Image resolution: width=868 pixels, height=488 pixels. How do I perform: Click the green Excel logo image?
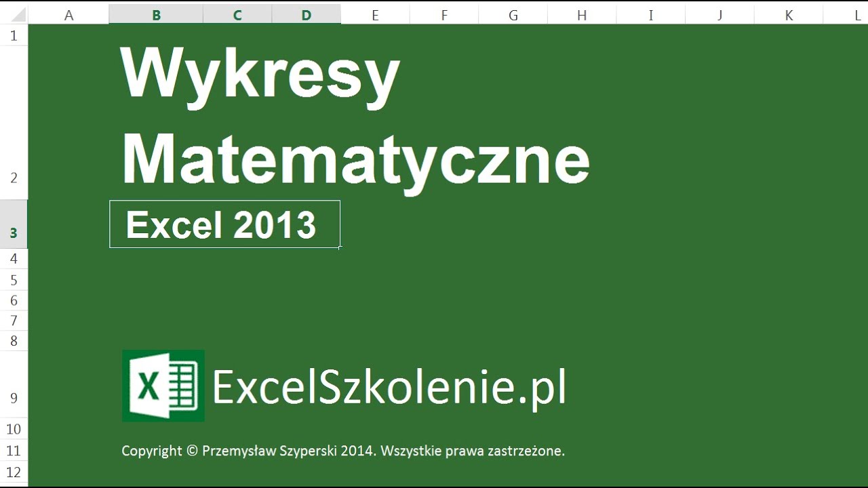point(163,386)
